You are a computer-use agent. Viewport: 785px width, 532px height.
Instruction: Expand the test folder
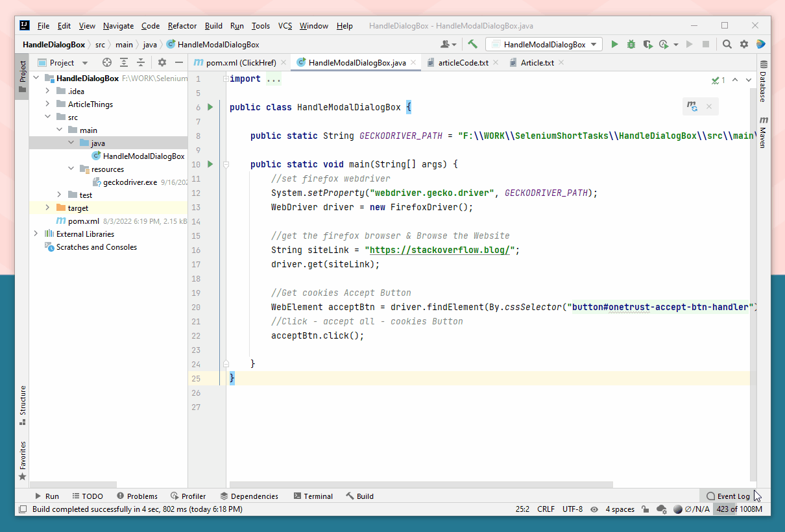[x=59, y=195]
